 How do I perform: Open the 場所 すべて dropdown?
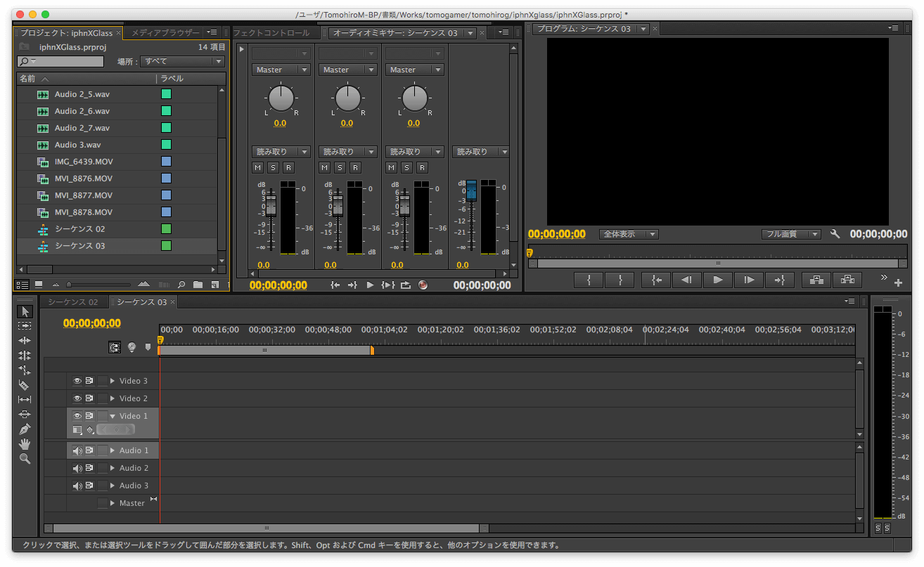[182, 62]
